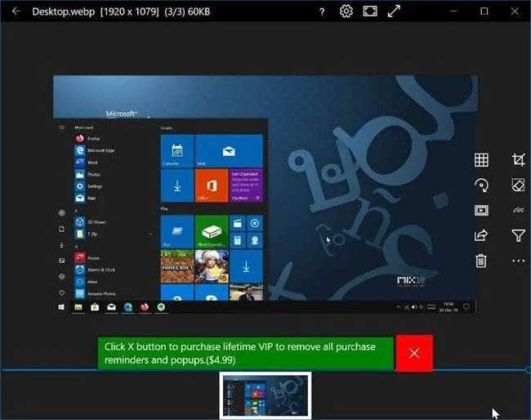The height and width of the screenshot is (420, 531).
Task: Click the green lifetime VIP purchase banner
Action: (246, 353)
